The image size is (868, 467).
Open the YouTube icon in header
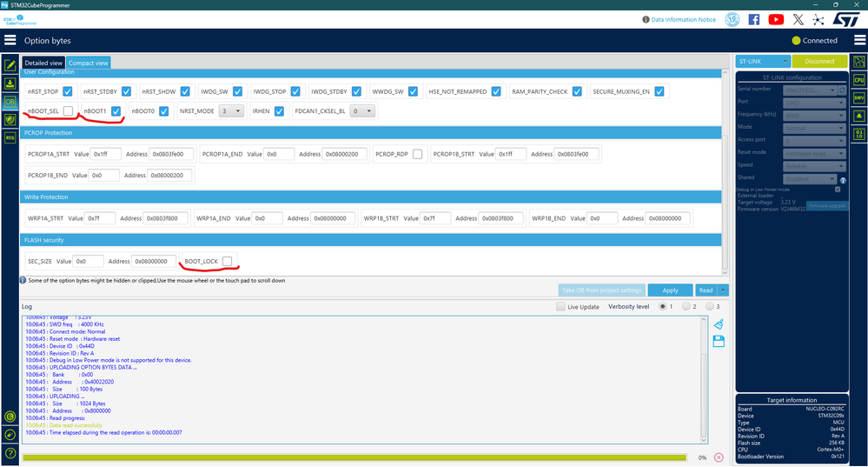point(776,19)
